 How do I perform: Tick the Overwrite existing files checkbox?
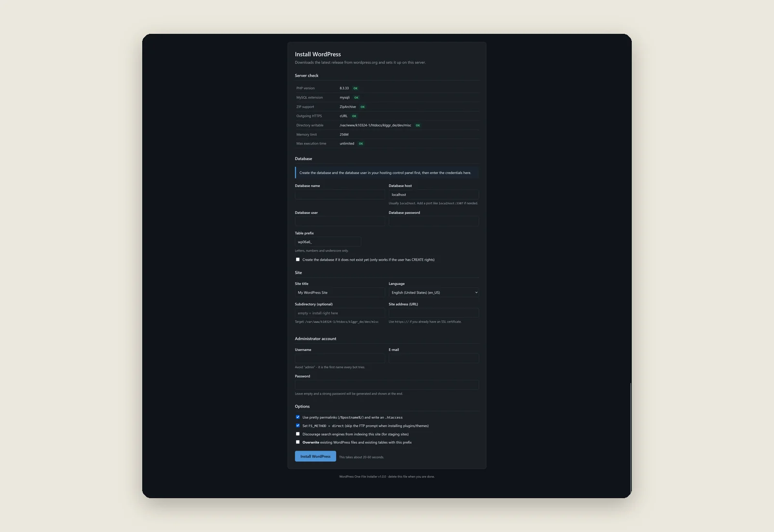[x=298, y=442]
